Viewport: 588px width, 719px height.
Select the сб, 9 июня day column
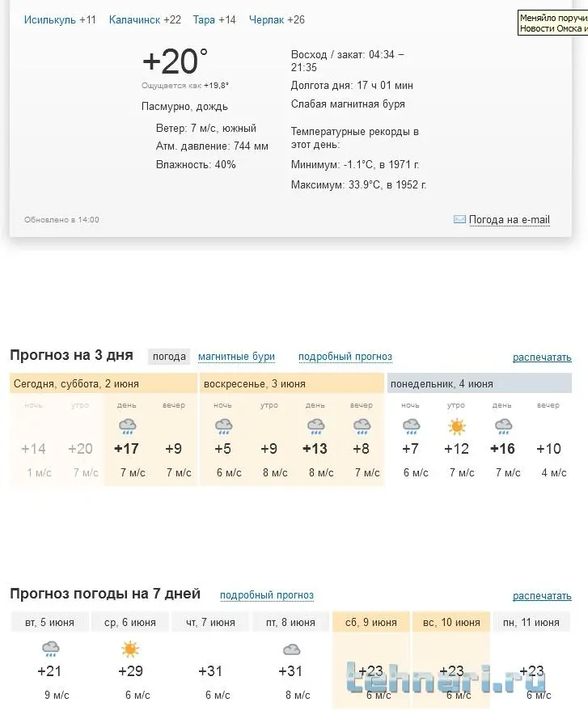tap(371, 622)
